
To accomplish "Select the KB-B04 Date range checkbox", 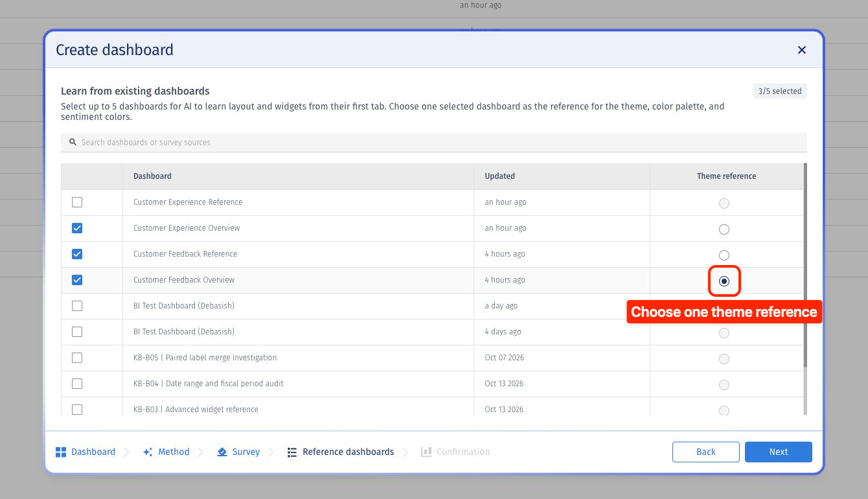I will pyautogui.click(x=77, y=384).
